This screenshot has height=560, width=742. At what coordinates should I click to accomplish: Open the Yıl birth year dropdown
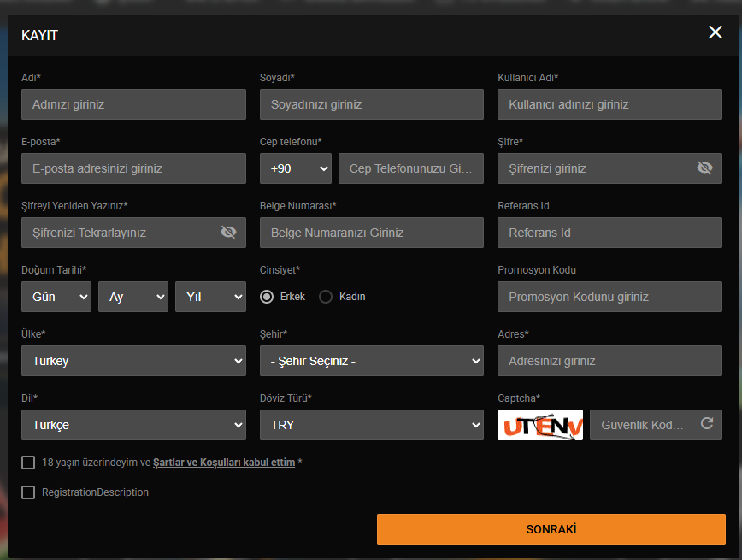[210, 297]
